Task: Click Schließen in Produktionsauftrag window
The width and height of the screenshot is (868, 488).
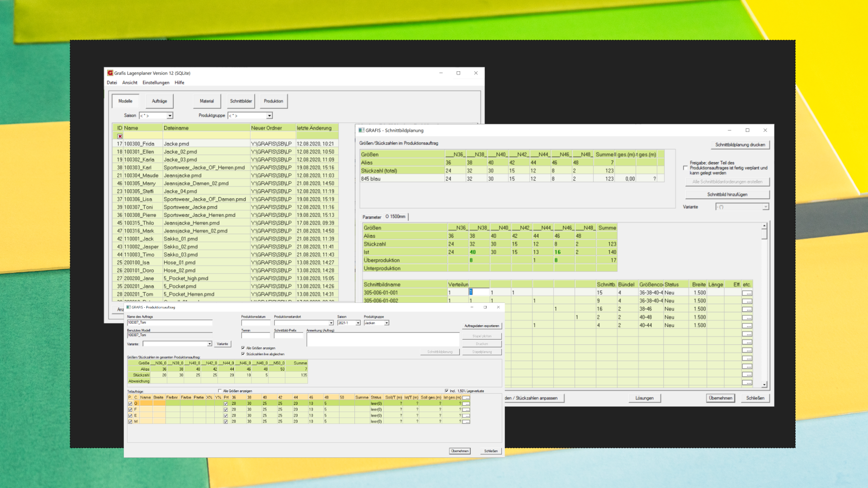Action: coord(491,451)
